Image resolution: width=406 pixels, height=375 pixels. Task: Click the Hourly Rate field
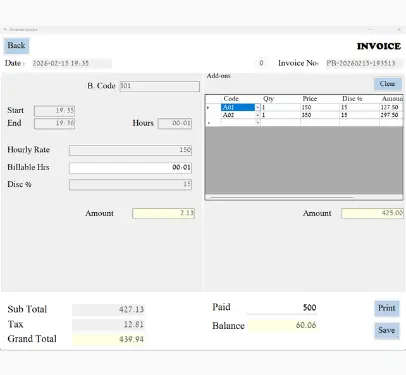pos(130,150)
